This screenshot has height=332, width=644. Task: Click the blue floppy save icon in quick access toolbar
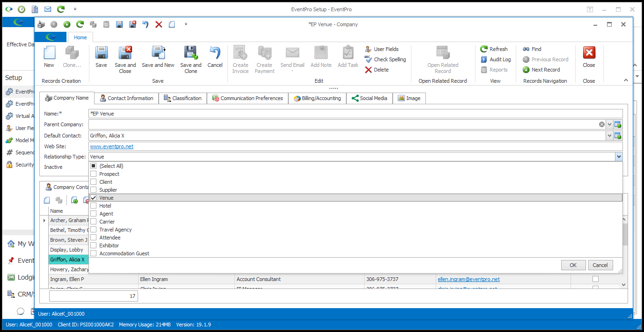pos(119,24)
